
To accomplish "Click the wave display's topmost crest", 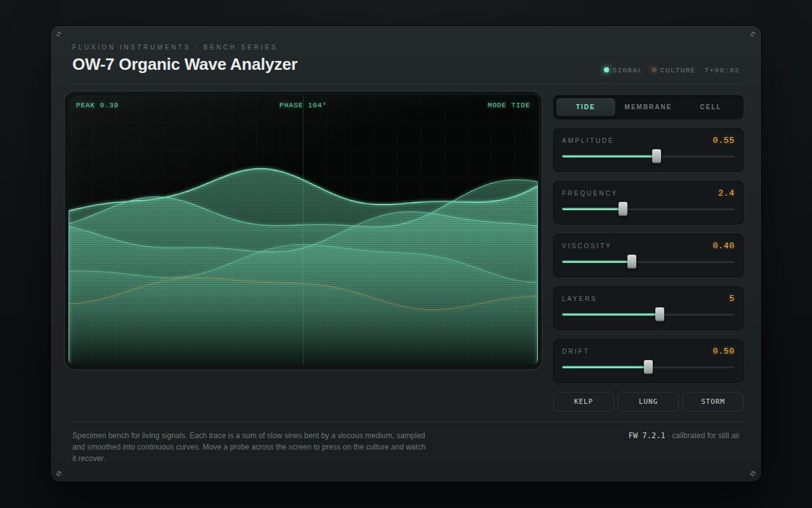I will click(259, 169).
